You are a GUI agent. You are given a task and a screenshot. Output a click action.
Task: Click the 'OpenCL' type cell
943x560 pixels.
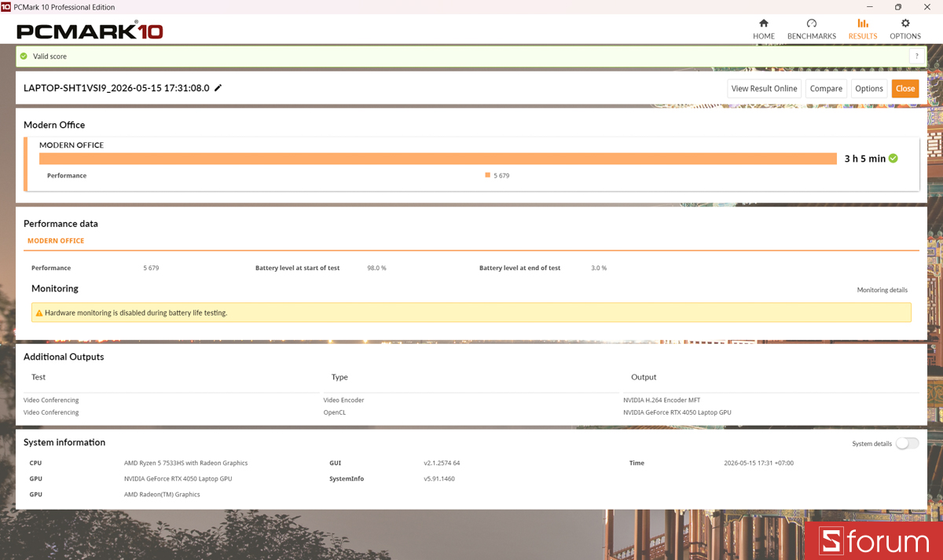click(334, 412)
